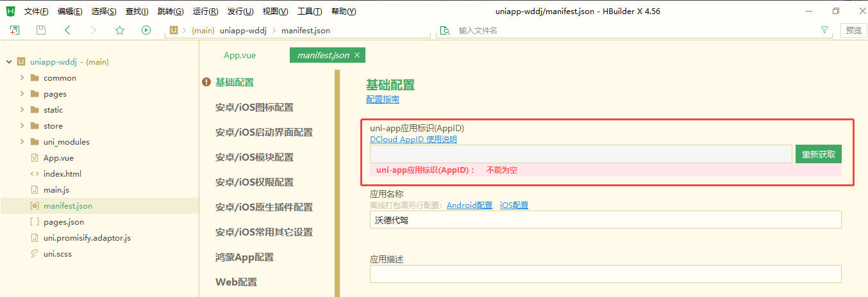Click the HBuilder X logo icon
The width and height of the screenshot is (868, 297).
click(x=10, y=11)
